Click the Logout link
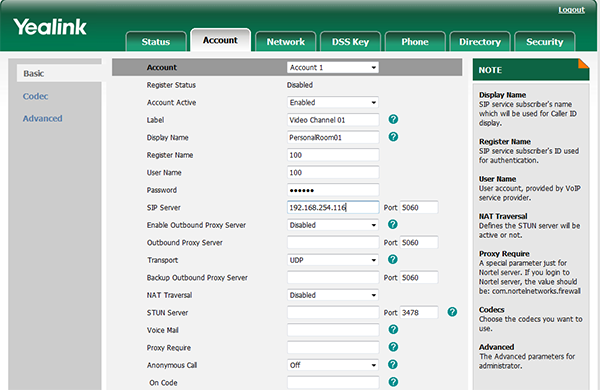The width and height of the screenshot is (600, 390). 571,10
